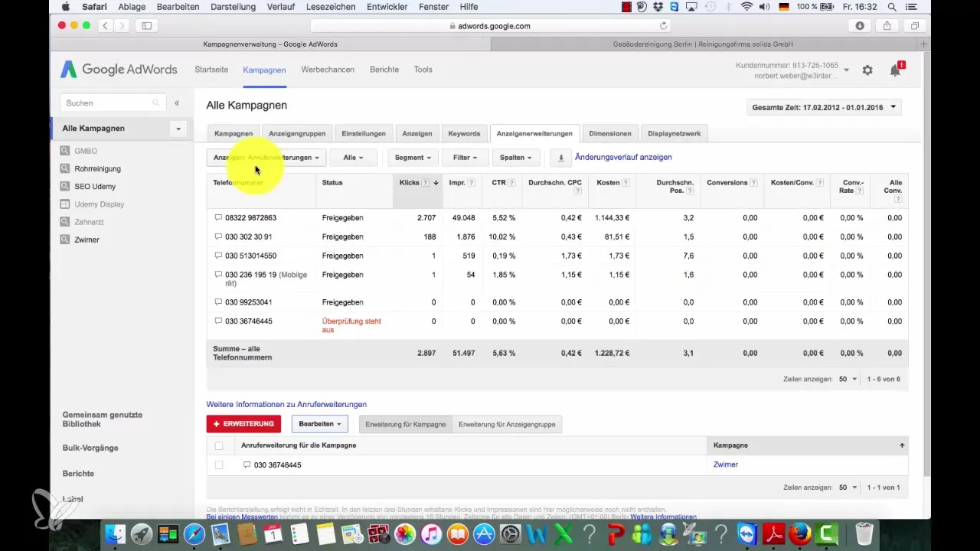This screenshot has height=551, width=980.
Task: Open the Bearbeiten dropdown
Action: pyautogui.click(x=320, y=424)
